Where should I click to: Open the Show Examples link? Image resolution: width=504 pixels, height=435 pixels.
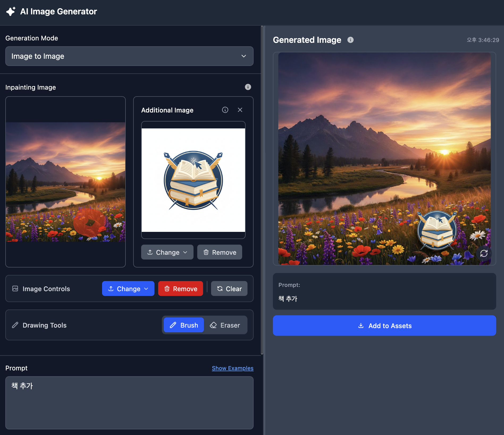coord(232,368)
